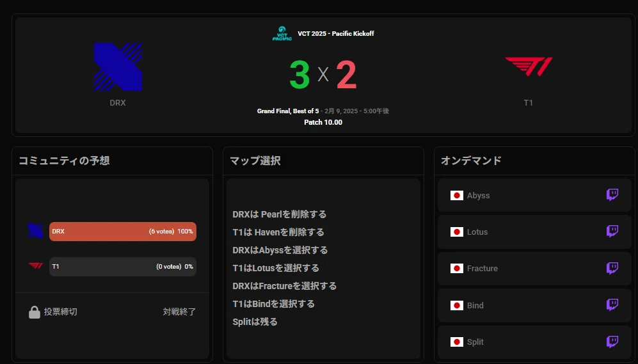Click the small DRX logo in predictions

click(35, 230)
